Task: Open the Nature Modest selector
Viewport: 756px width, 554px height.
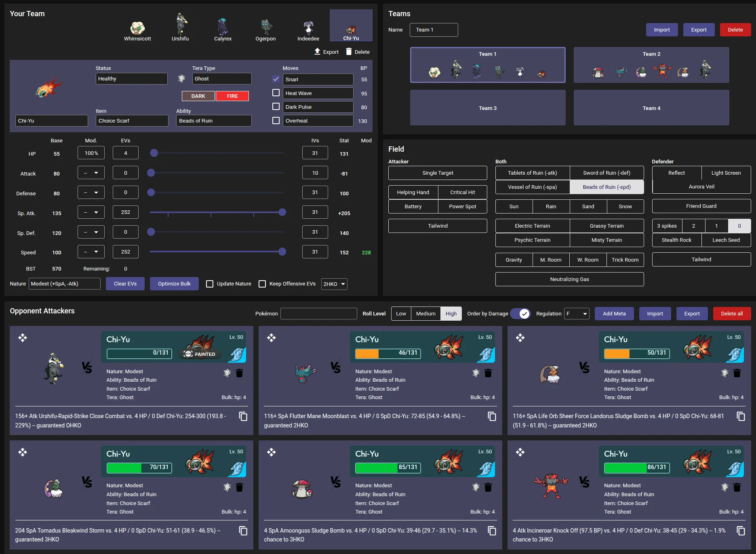Action: (65, 284)
